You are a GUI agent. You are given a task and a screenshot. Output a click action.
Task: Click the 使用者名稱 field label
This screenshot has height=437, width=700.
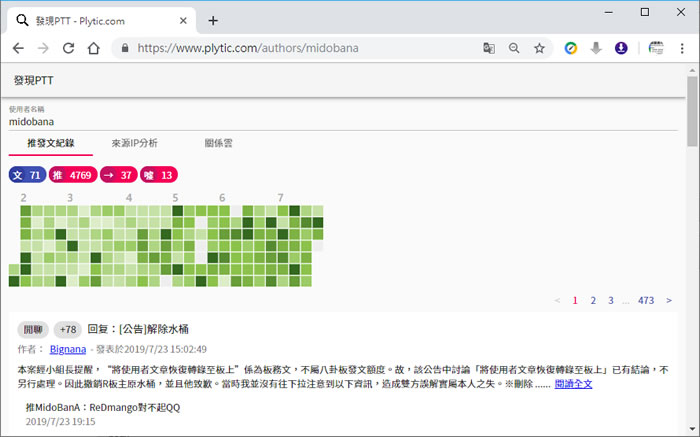click(27, 109)
